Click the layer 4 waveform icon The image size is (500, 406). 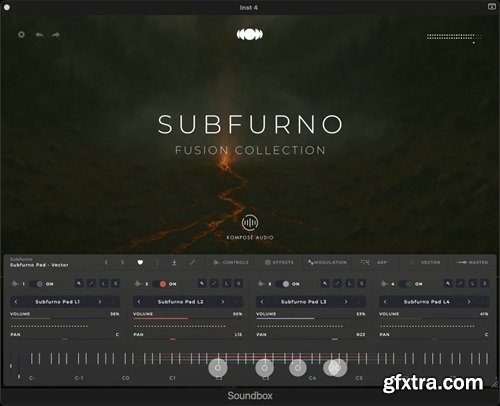[384, 284]
